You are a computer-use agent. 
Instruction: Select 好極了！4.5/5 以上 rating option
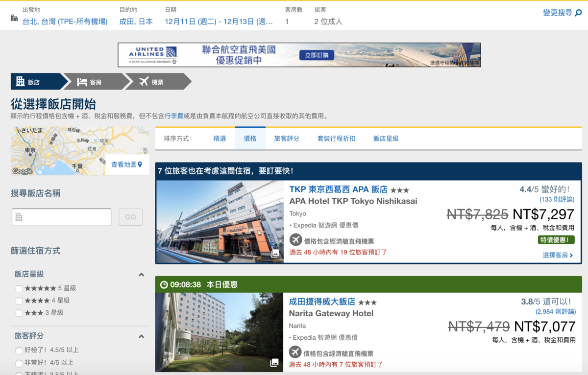pyautogui.click(x=19, y=351)
